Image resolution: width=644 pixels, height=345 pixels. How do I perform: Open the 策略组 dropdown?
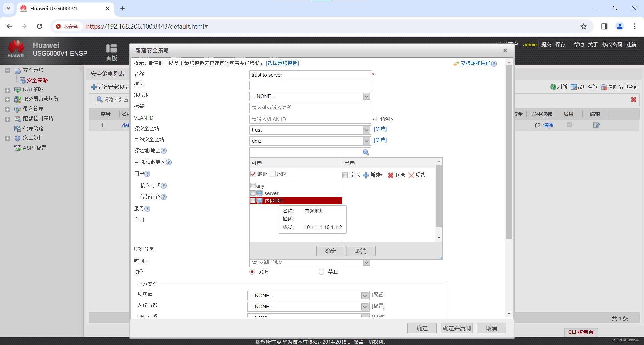[x=367, y=96]
